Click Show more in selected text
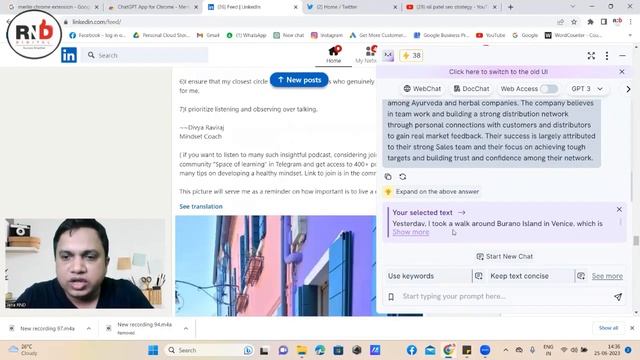The image size is (640, 360). pos(411,232)
